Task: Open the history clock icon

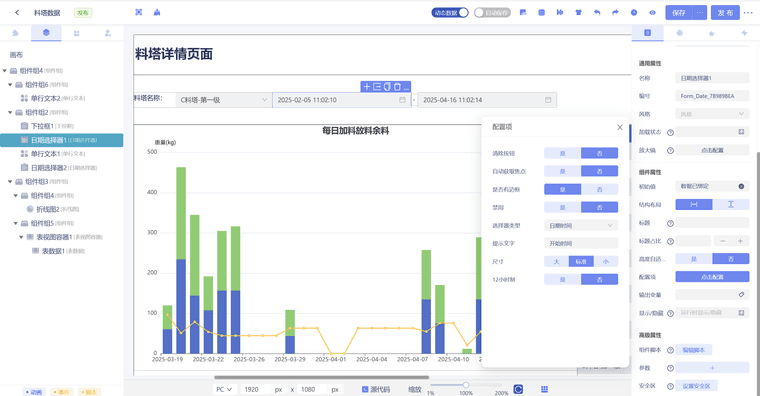Action: (x=634, y=13)
